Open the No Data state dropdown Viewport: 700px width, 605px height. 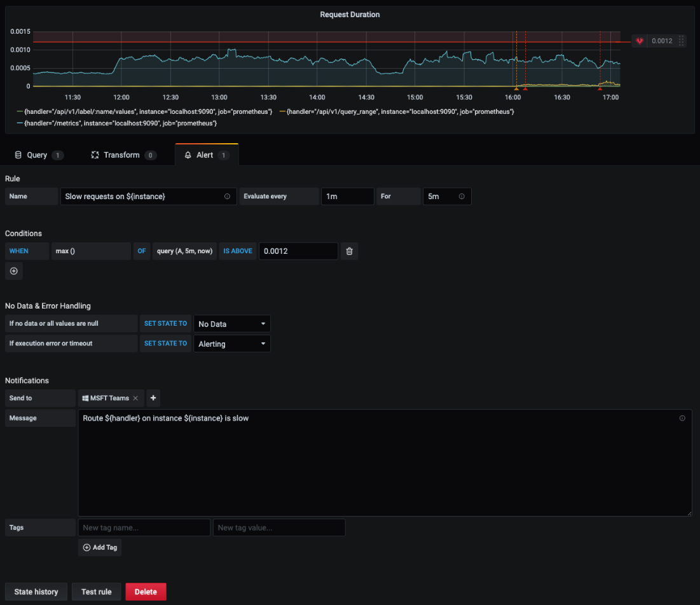[231, 323]
